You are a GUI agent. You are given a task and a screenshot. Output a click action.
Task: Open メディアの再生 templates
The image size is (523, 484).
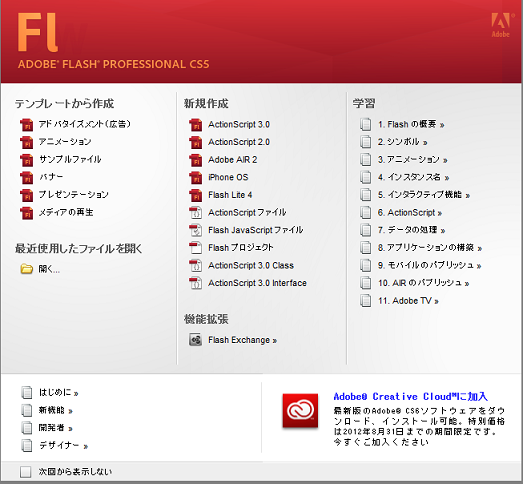click(x=66, y=212)
